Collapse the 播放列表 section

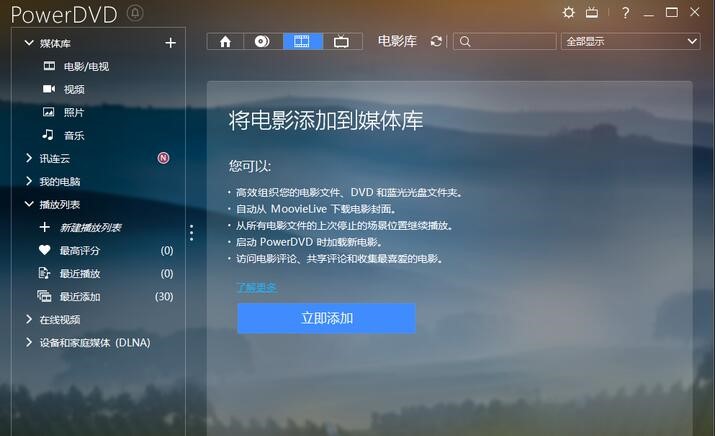[x=29, y=204]
